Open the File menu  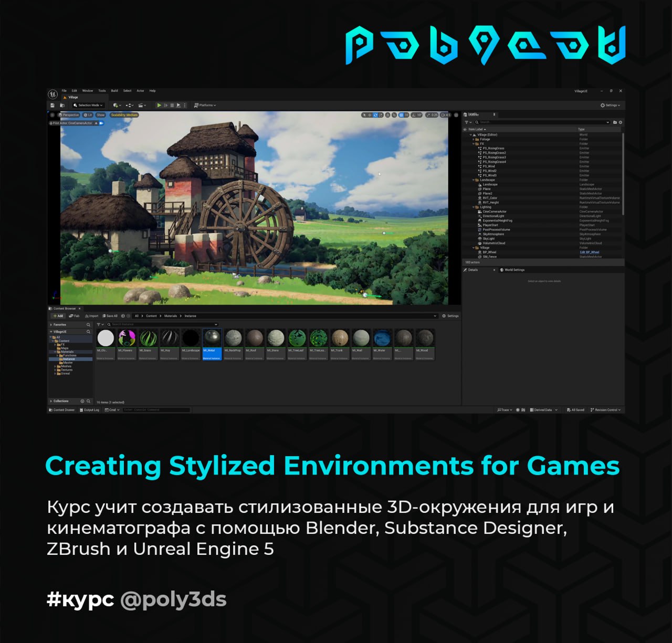pyautogui.click(x=64, y=91)
